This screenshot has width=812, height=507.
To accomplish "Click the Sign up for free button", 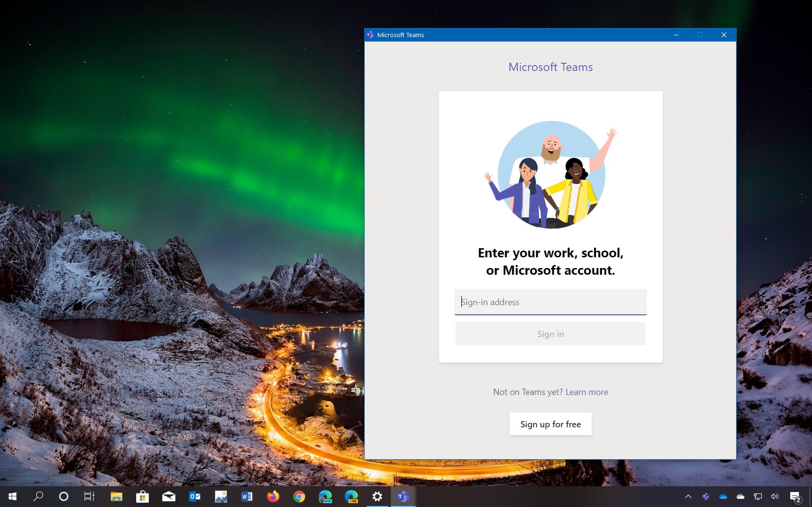I will pos(550,424).
